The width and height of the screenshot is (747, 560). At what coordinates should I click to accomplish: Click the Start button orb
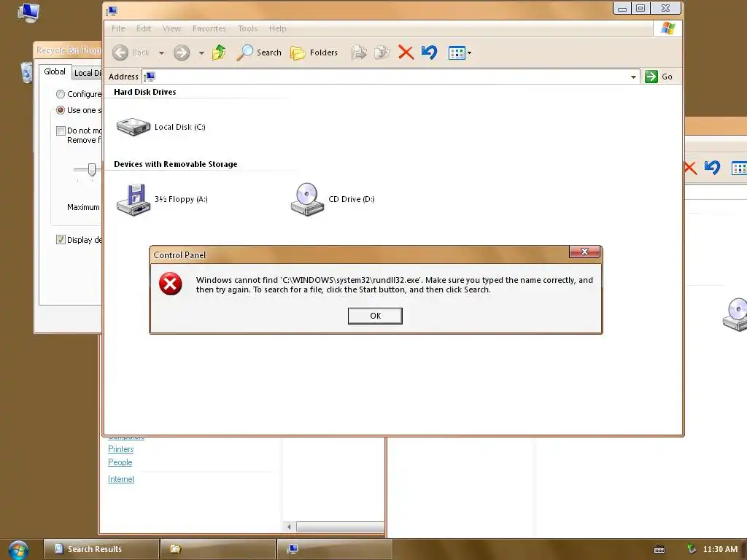(x=18, y=550)
